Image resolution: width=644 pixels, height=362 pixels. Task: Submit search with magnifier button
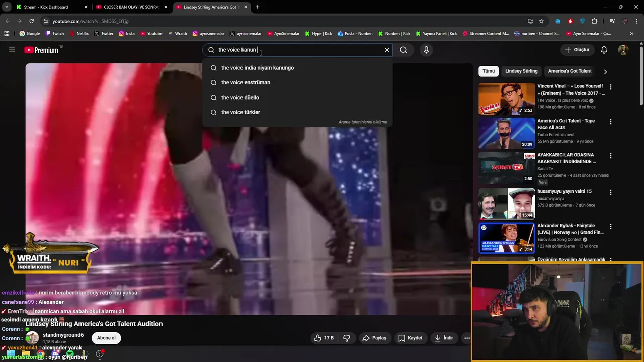pos(404,50)
